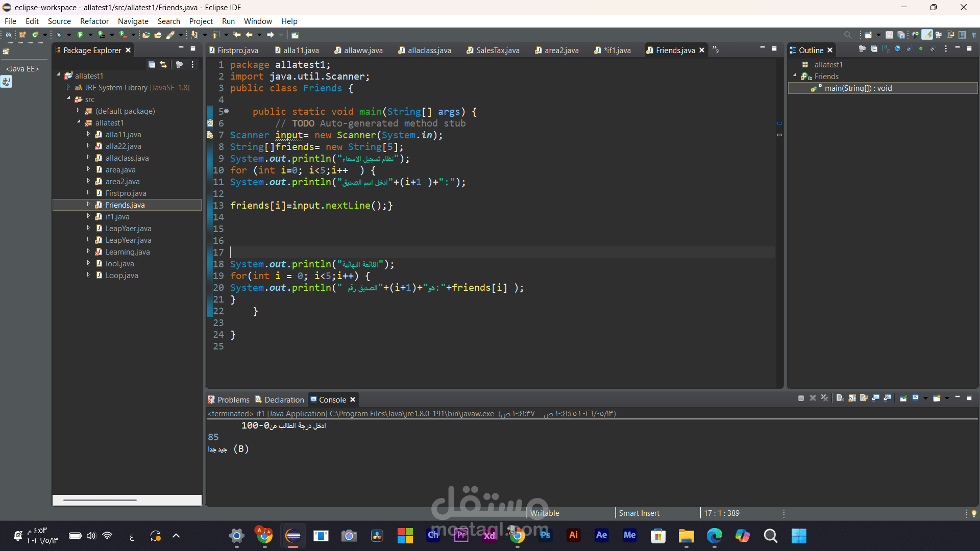The width and height of the screenshot is (980, 551).
Task: Open the File menu
Action: 10,21
